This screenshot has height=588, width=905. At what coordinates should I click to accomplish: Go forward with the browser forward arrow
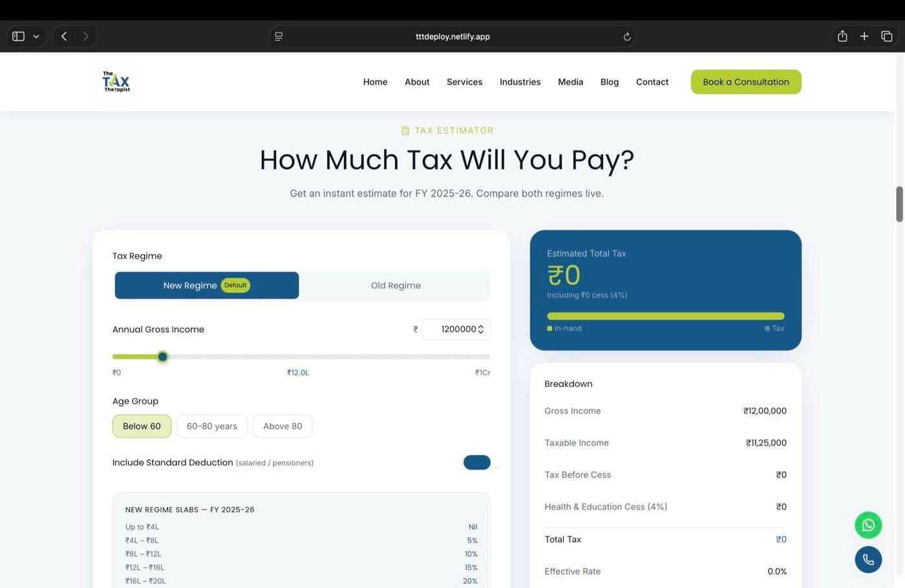pos(85,36)
